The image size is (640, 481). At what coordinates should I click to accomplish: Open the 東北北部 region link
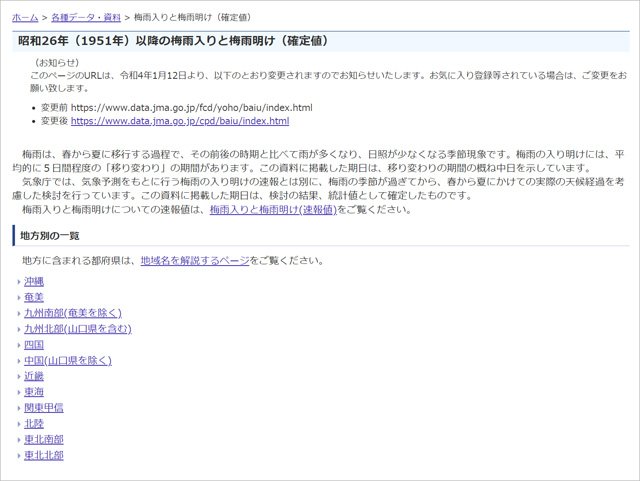44,455
